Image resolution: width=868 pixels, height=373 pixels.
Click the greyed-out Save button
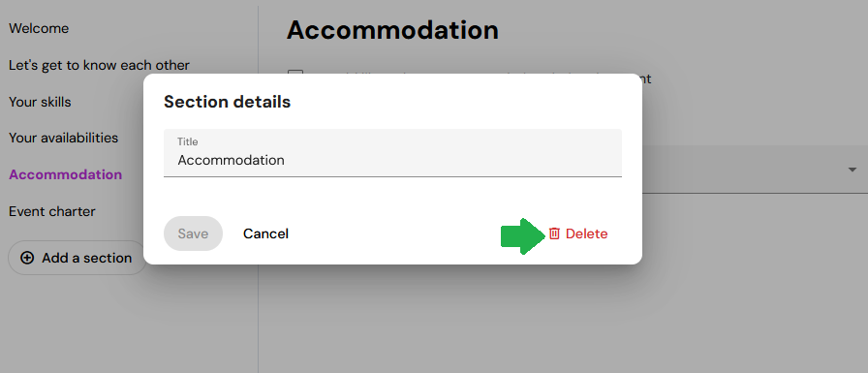pyautogui.click(x=193, y=233)
